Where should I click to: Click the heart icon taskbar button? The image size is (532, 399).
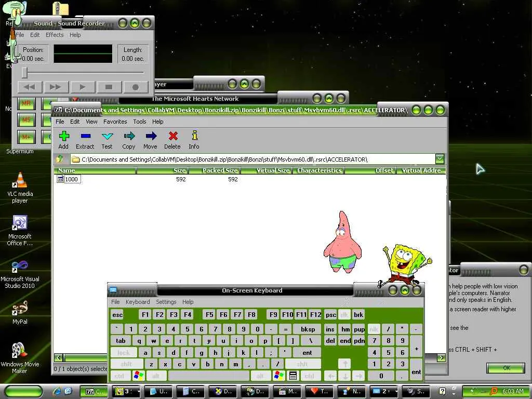pos(320,392)
